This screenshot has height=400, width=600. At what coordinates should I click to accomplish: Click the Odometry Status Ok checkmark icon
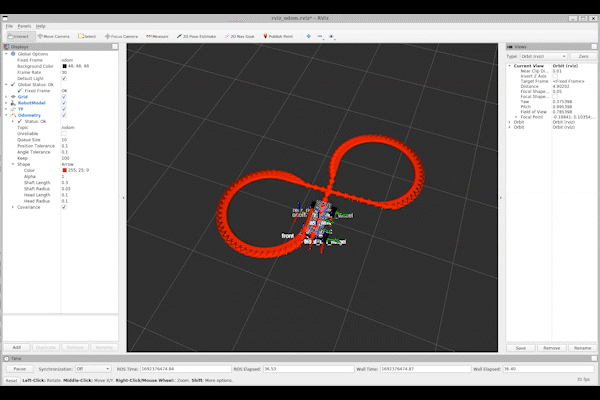click(20, 121)
